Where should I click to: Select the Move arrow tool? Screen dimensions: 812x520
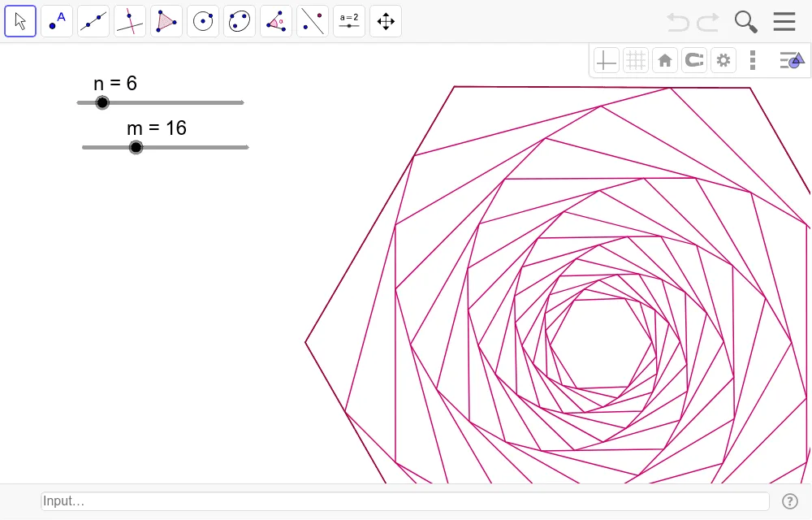pyautogui.click(x=20, y=21)
